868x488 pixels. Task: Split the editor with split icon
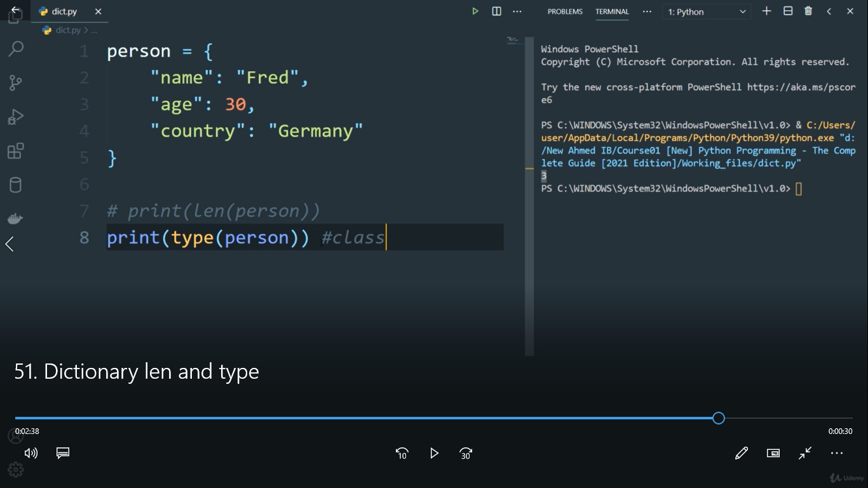click(496, 11)
